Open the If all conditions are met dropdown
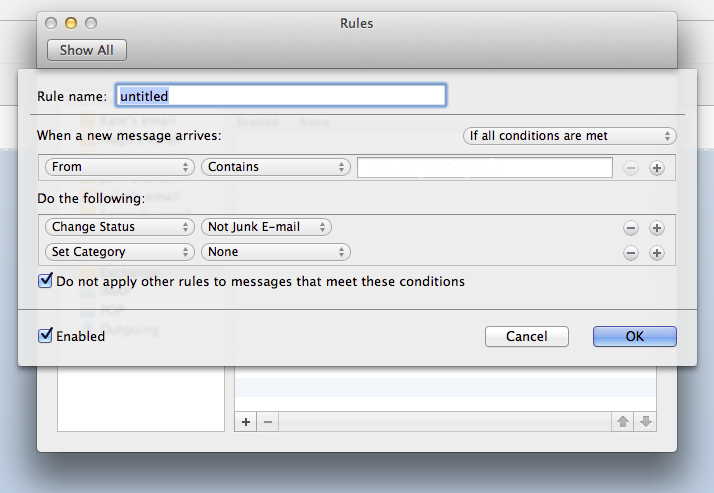The width and height of the screenshot is (714, 493). click(x=570, y=136)
